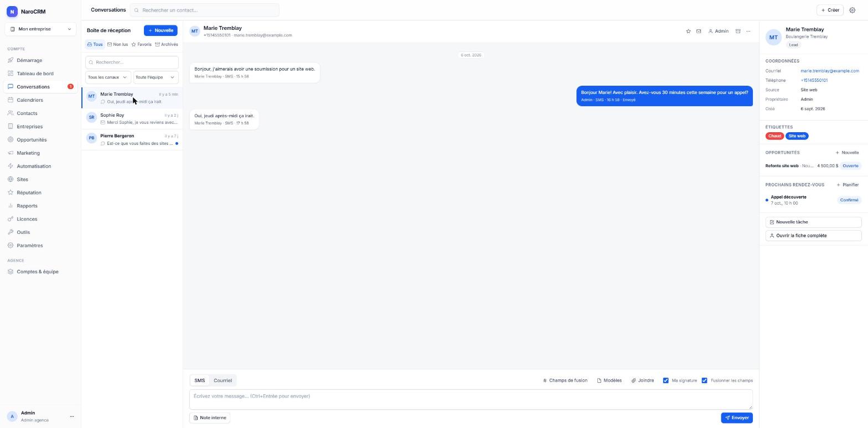
Task: Show the Non lus inbox tab
Action: [117, 45]
